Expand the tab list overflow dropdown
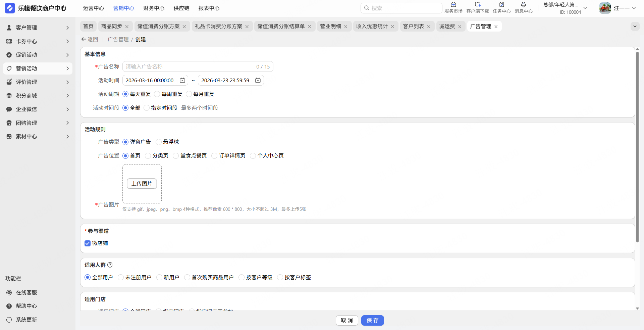644x330 pixels. (x=635, y=26)
